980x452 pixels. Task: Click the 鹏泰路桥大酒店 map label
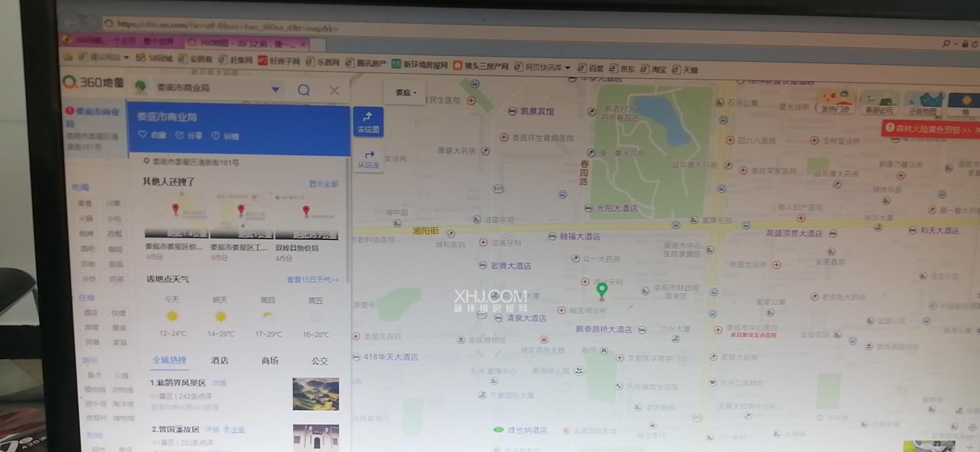pos(604,329)
